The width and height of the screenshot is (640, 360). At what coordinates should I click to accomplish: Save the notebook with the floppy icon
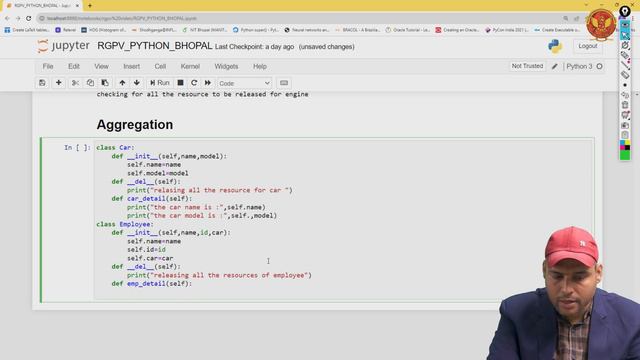tap(42, 83)
